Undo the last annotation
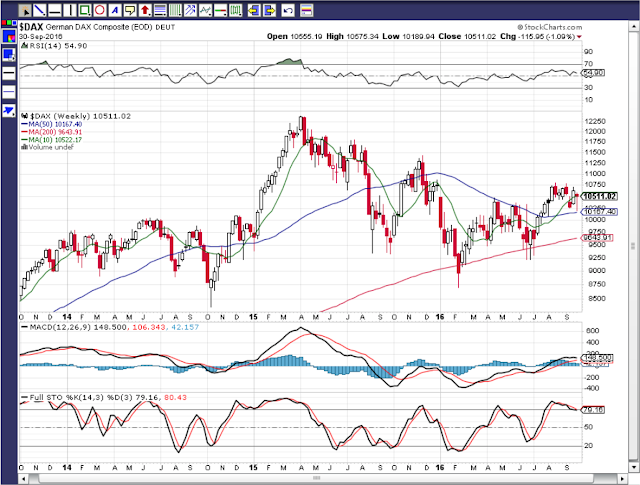640x485 pixels. [288, 10]
